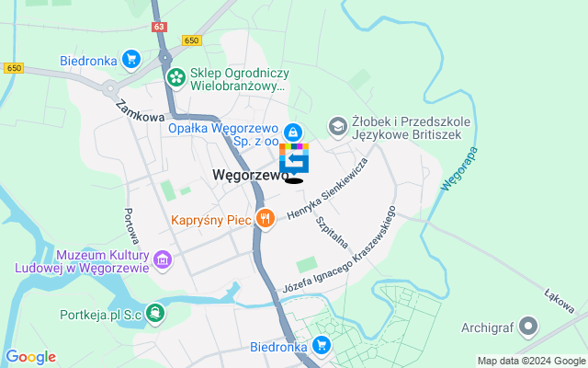
Task: Open the Google logo link
Action: (x=30, y=357)
